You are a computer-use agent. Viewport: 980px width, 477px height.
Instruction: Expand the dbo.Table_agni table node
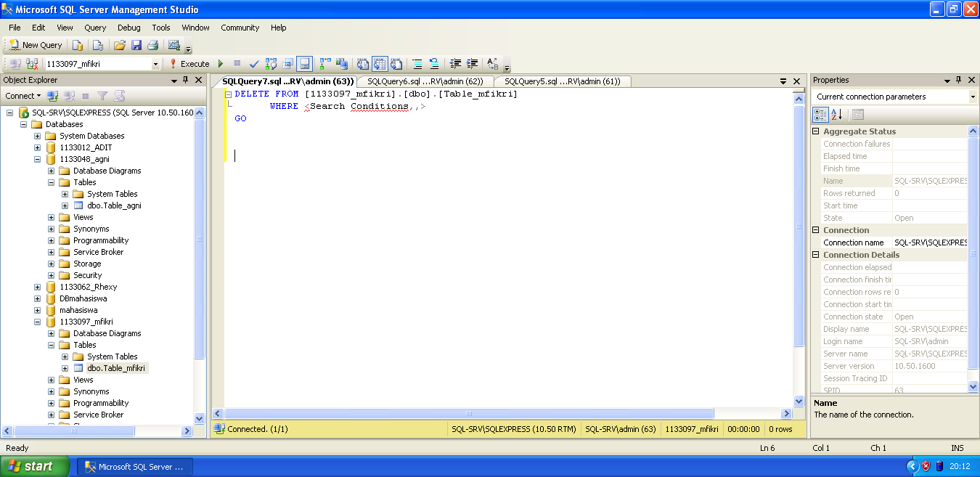65,205
